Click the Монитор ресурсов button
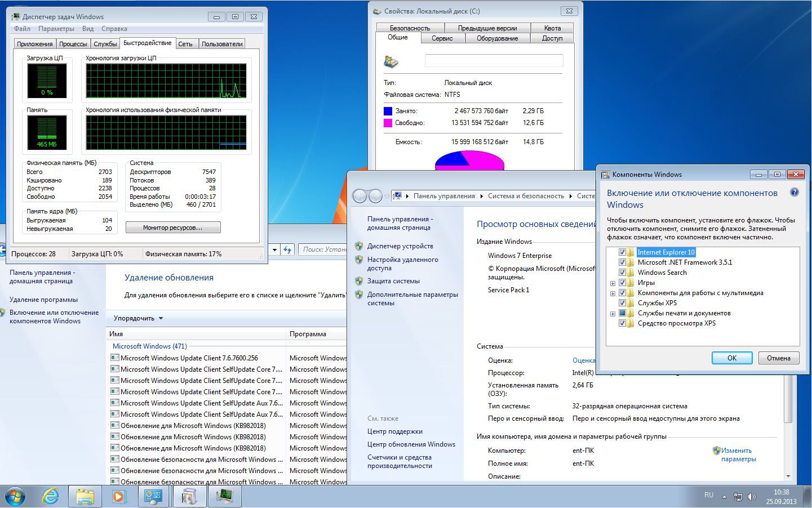 click(172, 228)
